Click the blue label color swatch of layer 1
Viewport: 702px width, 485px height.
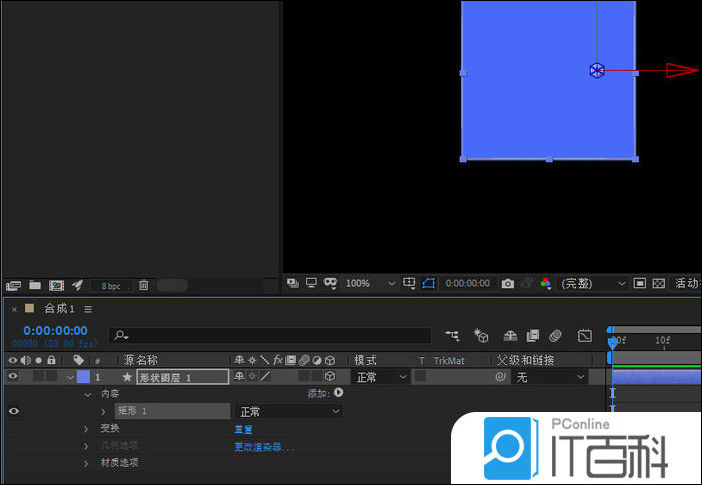83,377
